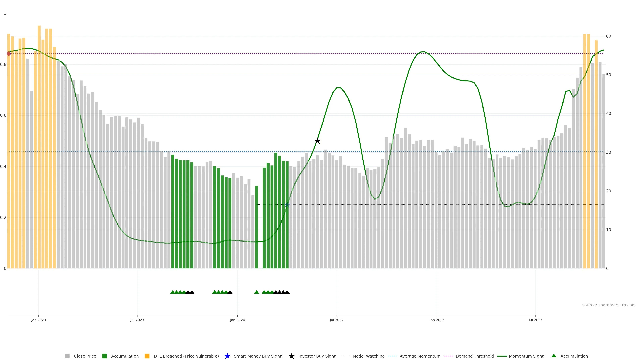Image resolution: width=644 pixels, height=362 pixels.
Task: Click the black star icon in legend
Action: (x=291, y=356)
